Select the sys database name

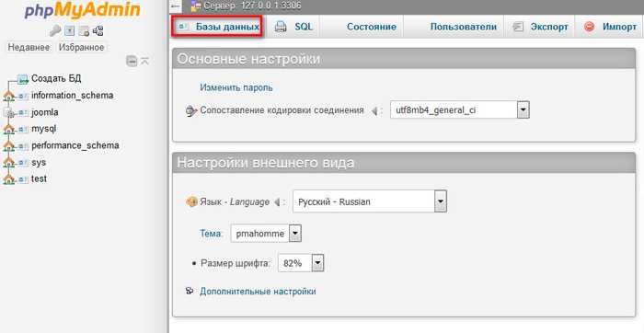(39, 163)
